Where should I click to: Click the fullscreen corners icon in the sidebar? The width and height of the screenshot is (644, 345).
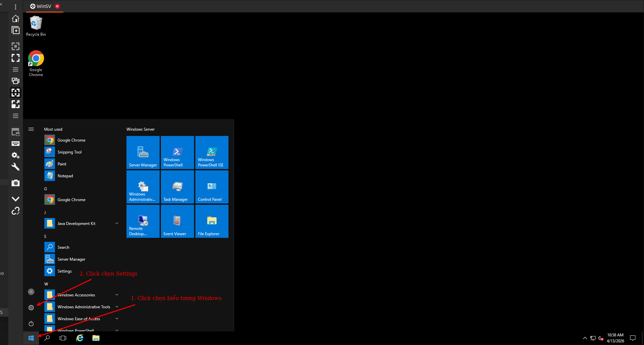click(16, 58)
